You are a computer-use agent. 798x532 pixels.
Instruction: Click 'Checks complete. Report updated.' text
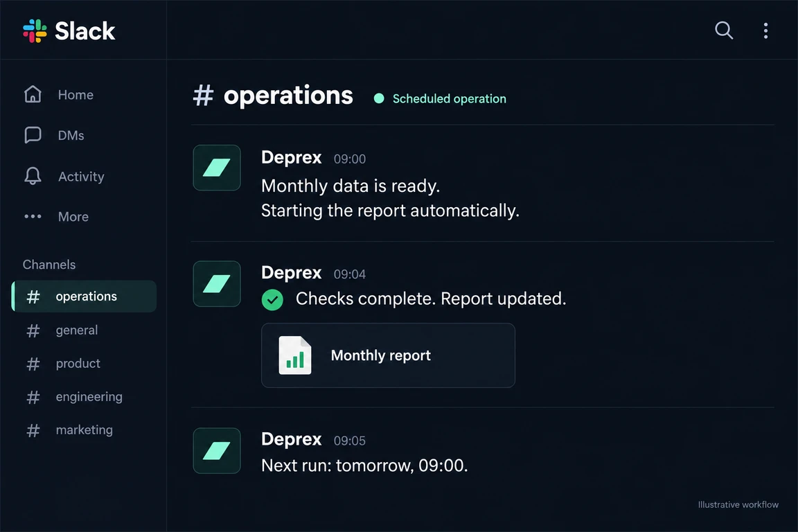[x=431, y=299]
